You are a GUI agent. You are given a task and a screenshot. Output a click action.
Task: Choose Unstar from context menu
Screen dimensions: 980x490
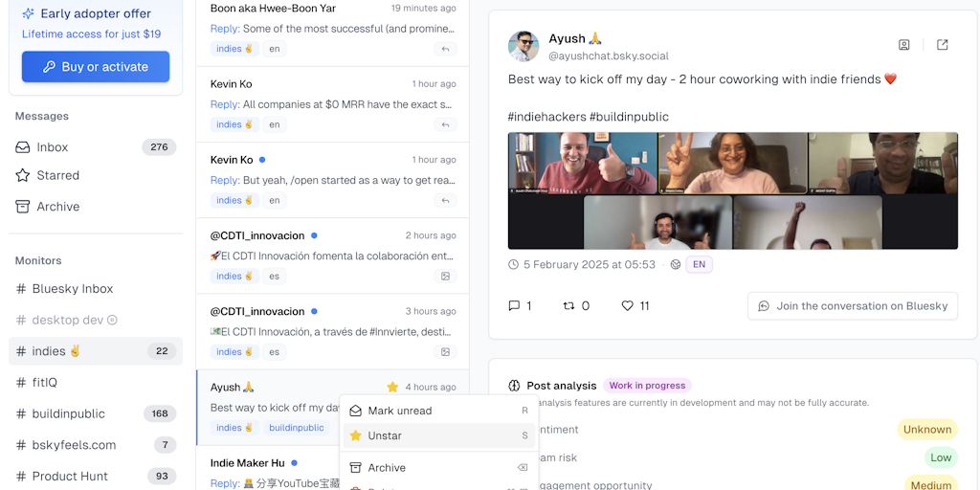click(439, 435)
